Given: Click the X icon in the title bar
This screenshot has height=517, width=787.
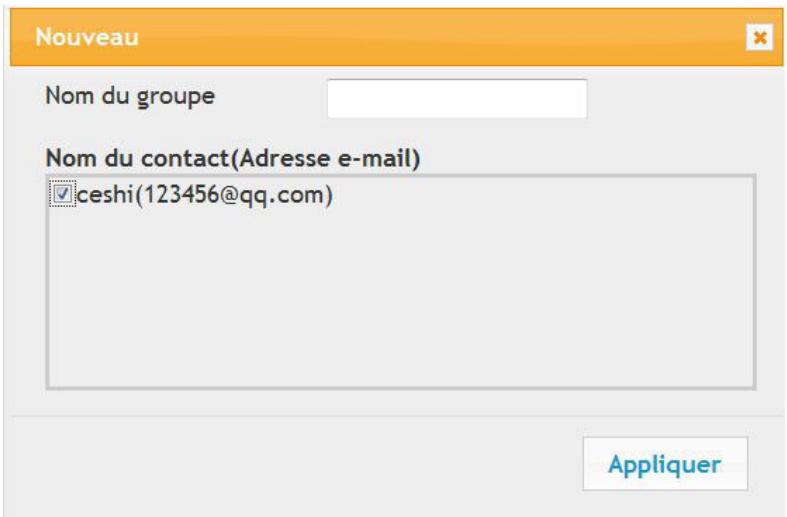Looking at the screenshot, I should 760,38.
